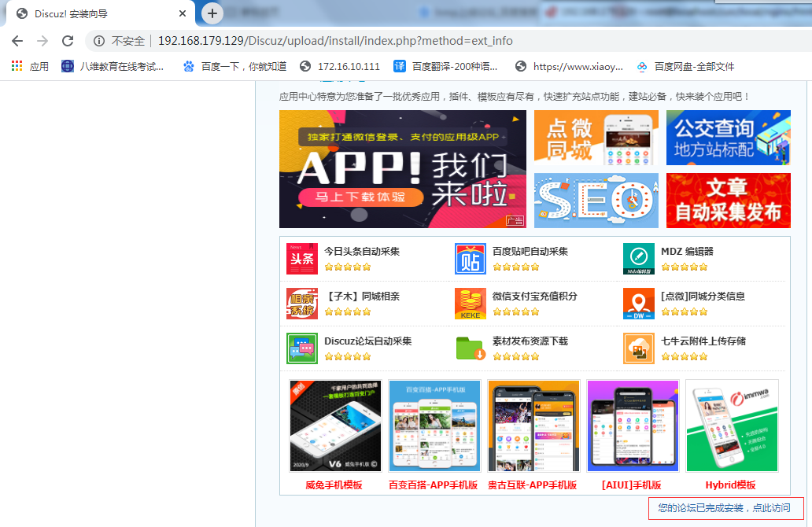Select the 百度贴吧自动采集 icon

click(470, 258)
